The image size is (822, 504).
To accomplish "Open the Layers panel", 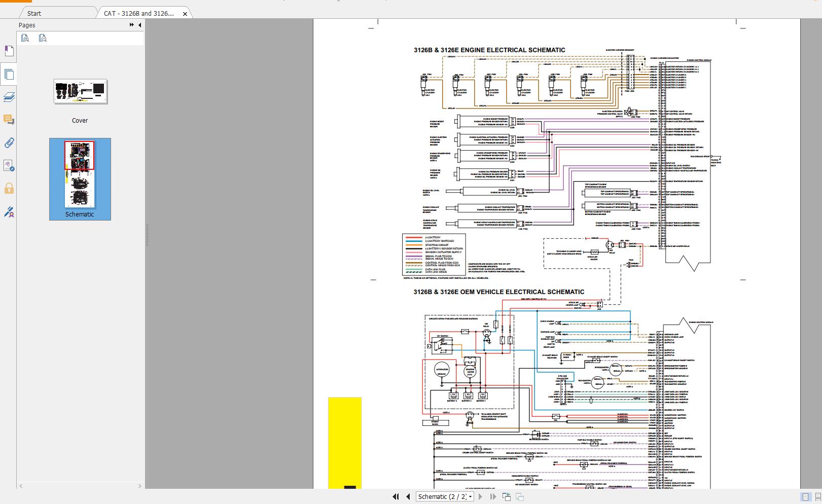I will [x=9, y=97].
